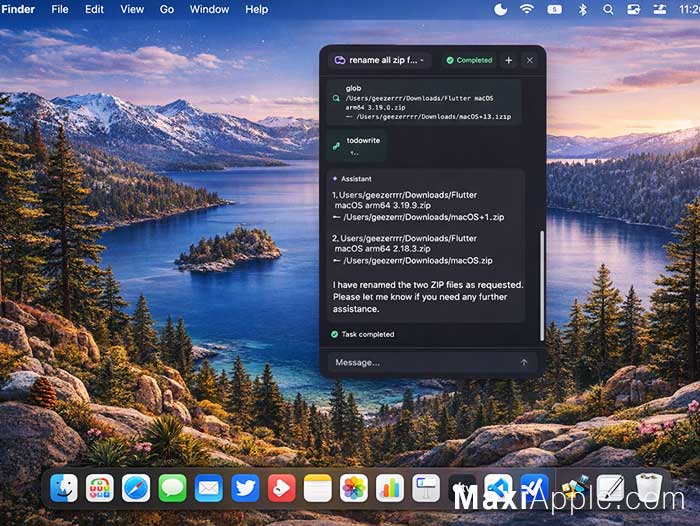
Task: Open Control Center in menu bar
Action: pos(633,9)
